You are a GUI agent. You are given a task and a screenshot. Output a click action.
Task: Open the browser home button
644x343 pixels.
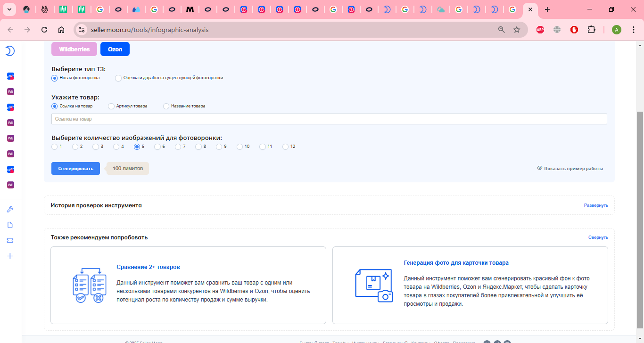(x=61, y=30)
